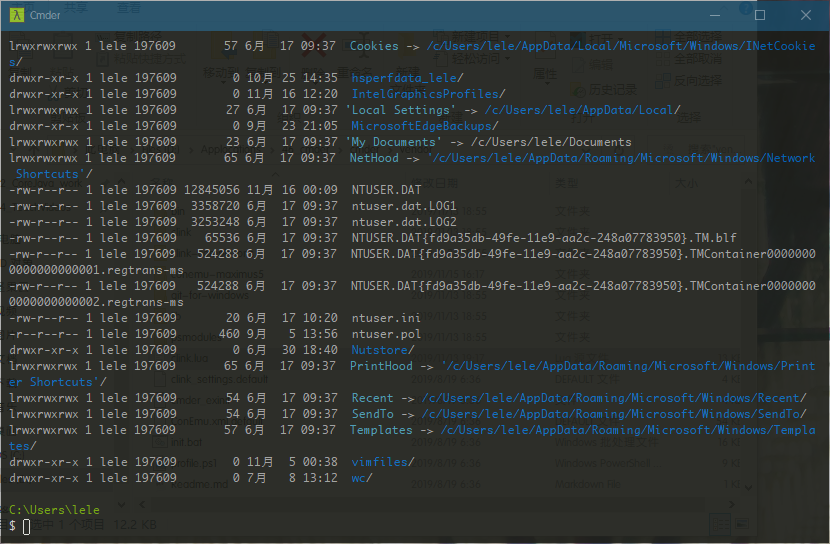Click the Cookies symlink name
Viewport: 830px width, 544px height.
tap(374, 46)
